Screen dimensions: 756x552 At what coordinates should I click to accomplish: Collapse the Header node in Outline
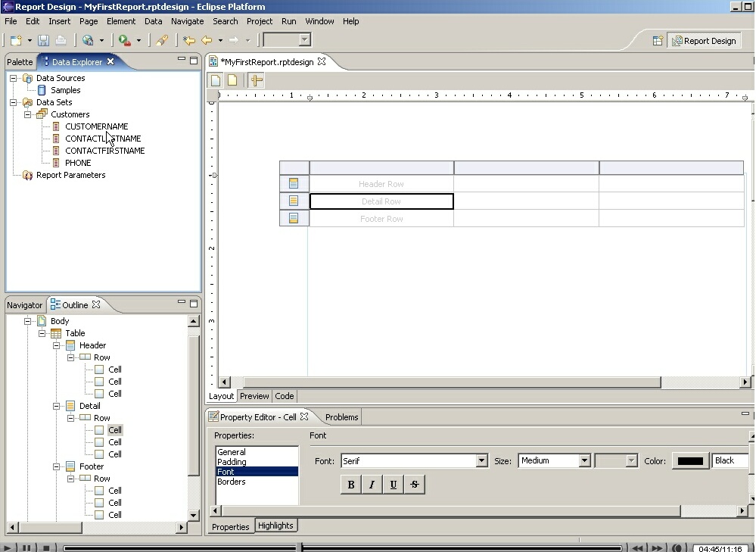57,345
